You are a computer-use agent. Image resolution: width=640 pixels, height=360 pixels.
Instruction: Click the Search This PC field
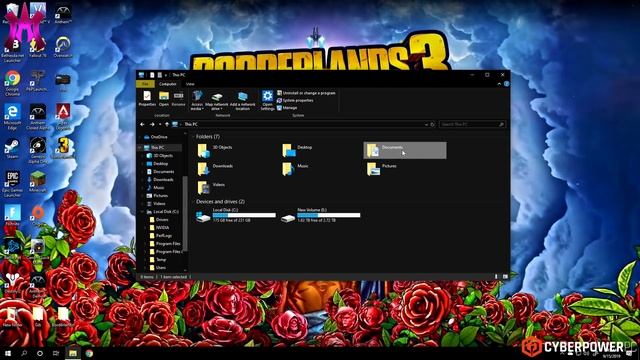(x=472, y=124)
